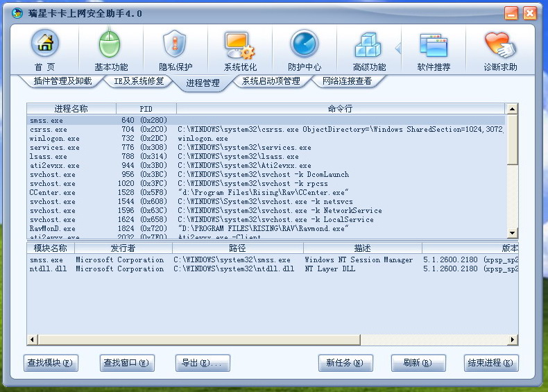Select svchost.exe with PID 1596

266,210
